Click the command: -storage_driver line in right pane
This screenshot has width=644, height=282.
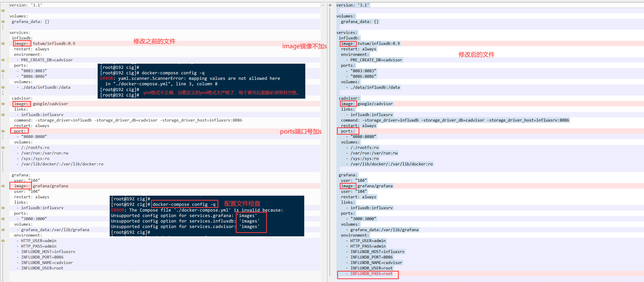coord(455,120)
